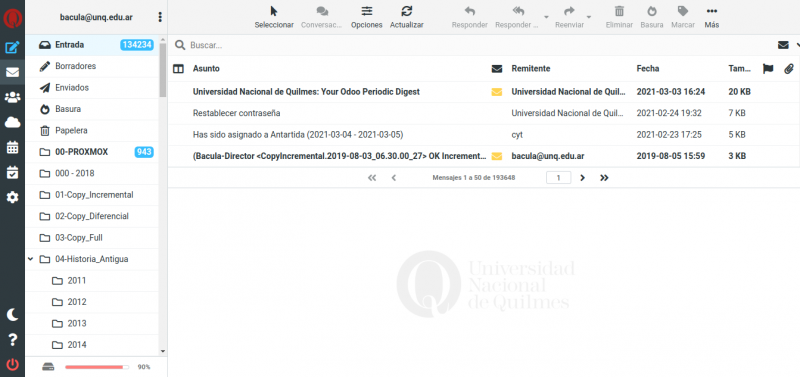The width and height of the screenshot is (800, 377).
Task: Click the folder list scrollbar thumb
Action: tap(163, 70)
